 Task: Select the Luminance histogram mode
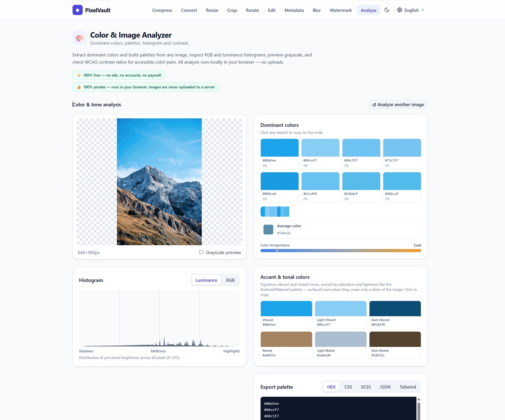pos(206,280)
